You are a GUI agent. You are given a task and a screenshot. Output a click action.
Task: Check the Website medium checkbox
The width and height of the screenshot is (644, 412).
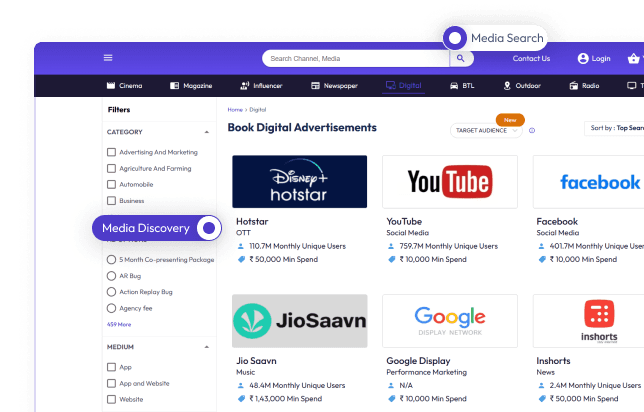point(111,399)
